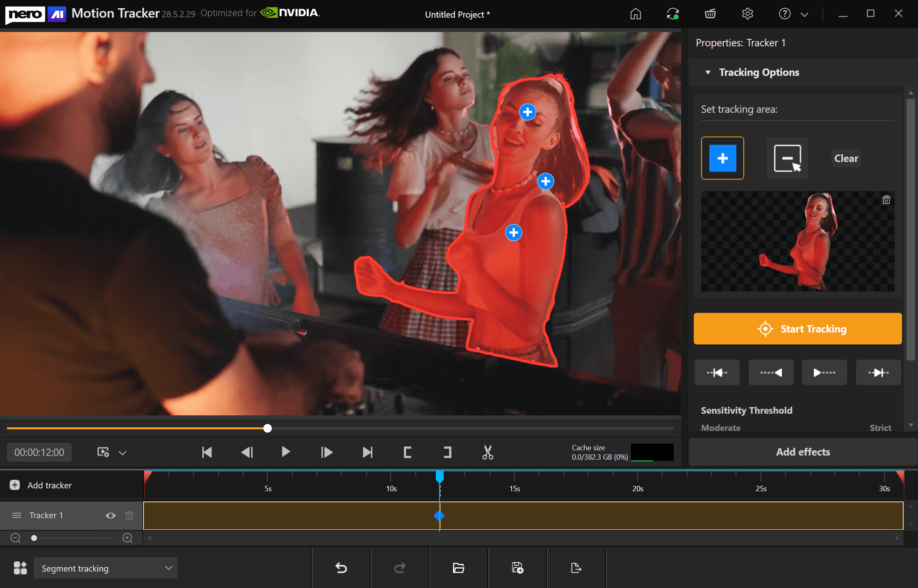Open the Add effects panel
This screenshot has width=918, height=588.
pos(802,452)
